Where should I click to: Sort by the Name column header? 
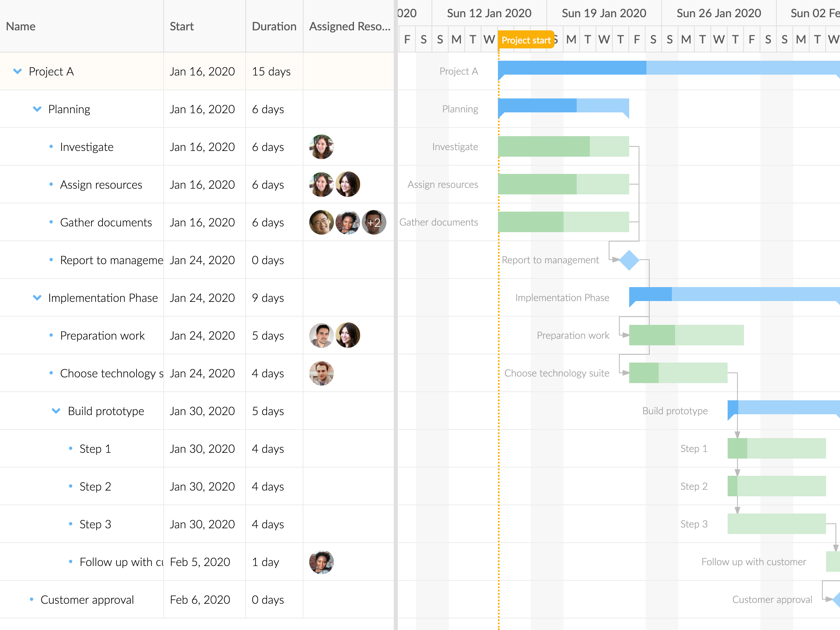[21, 26]
